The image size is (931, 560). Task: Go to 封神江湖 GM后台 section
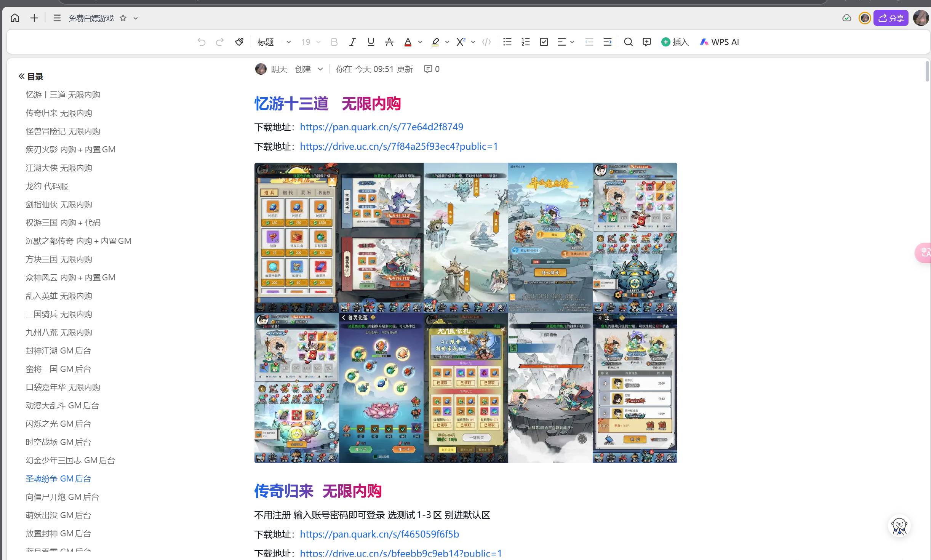[58, 351]
